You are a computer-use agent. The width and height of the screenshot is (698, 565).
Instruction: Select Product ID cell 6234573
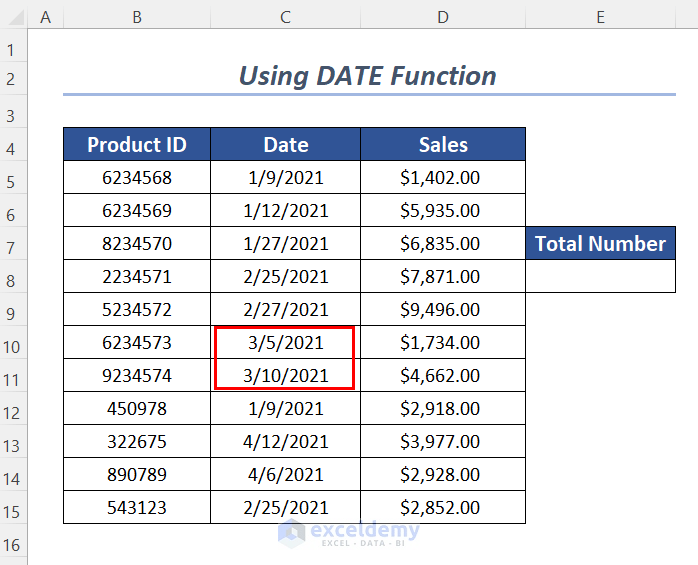[x=137, y=342]
